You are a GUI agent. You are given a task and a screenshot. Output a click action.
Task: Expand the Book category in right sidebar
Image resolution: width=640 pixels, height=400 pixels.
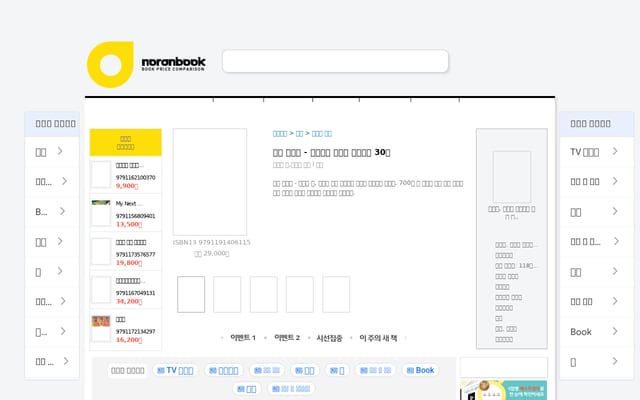(615, 331)
